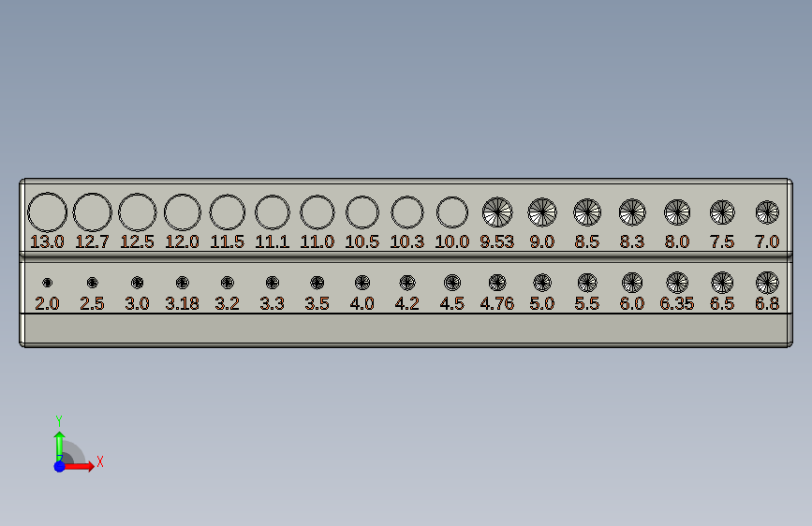This screenshot has width=812, height=526.
Task: Pick the small hole above the 3.5 label
Action: pyautogui.click(x=317, y=283)
